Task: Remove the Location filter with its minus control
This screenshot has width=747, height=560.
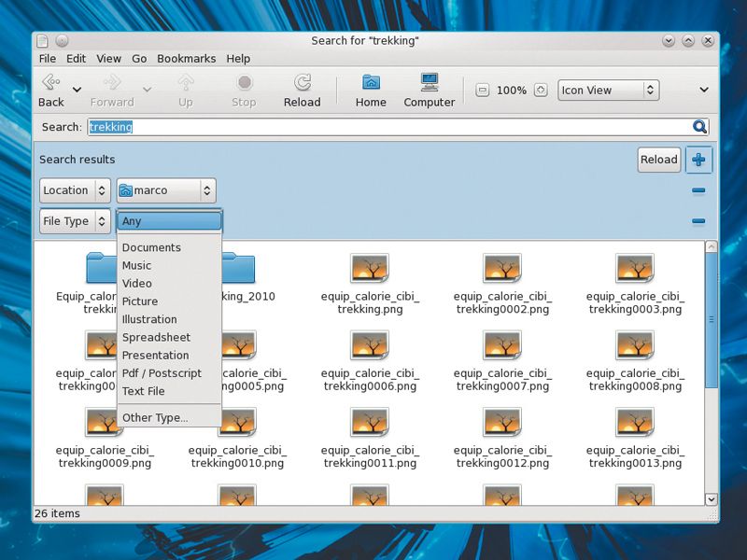Action: point(697,190)
